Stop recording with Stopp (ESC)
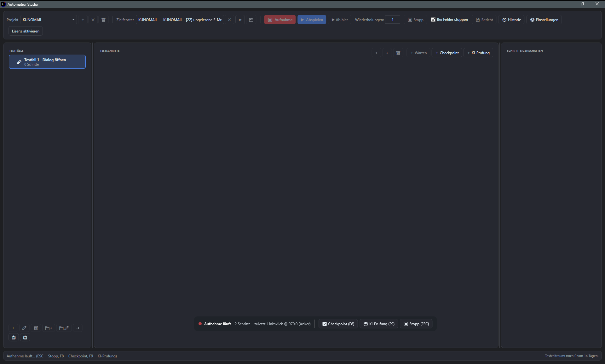 coord(416,324)
